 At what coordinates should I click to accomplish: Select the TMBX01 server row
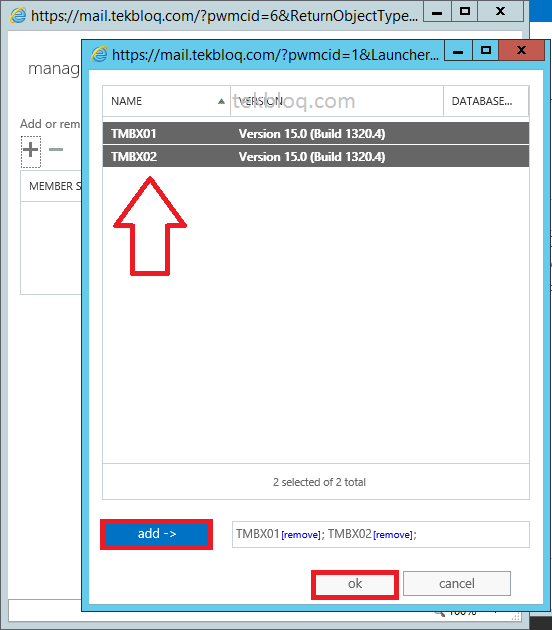tap(316, 133)
